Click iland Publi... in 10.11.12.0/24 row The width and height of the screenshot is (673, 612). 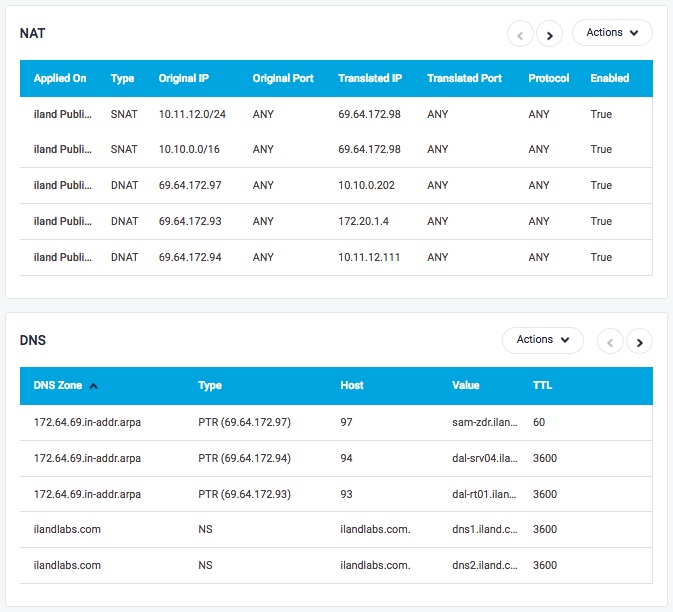(63, 114)
